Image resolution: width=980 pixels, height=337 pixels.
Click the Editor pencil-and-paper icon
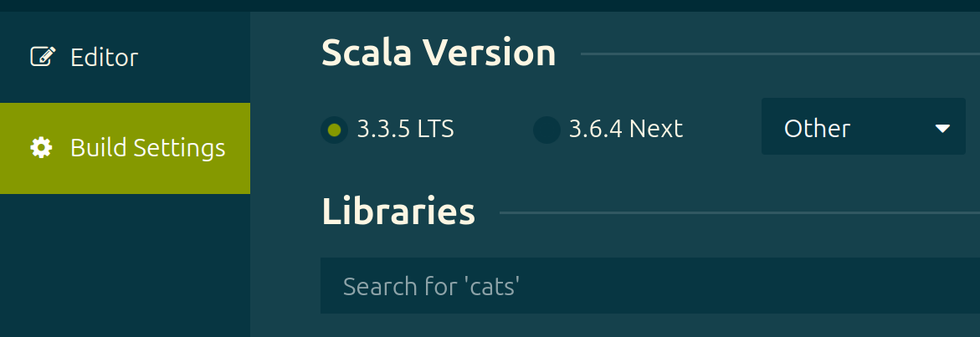(x=43, y=57)
